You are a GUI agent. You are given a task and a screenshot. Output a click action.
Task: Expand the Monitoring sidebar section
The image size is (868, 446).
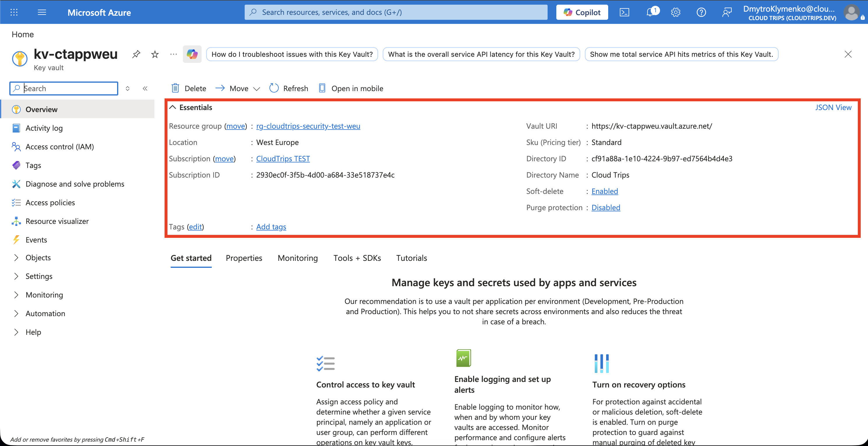click(x=16, y=295)
